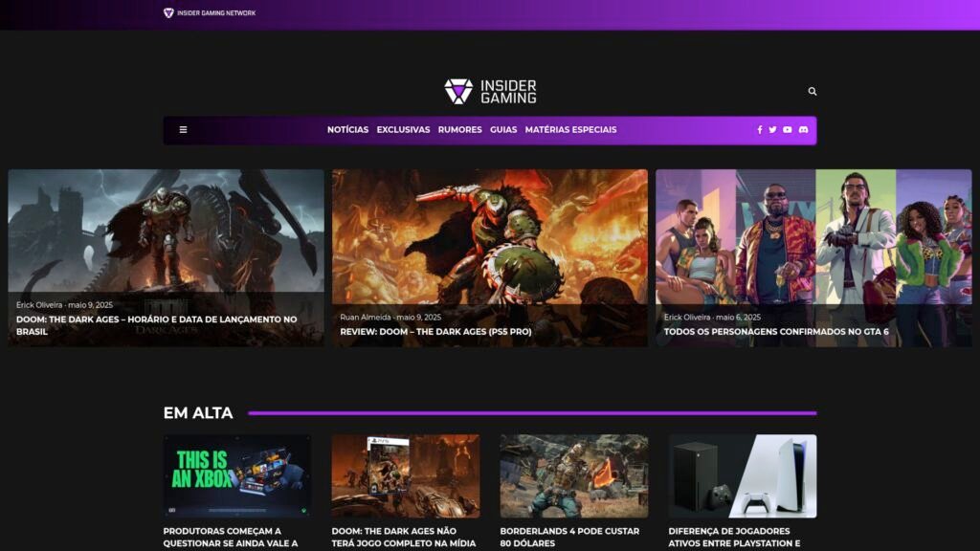Open Matérias Especiais in the nav bar
Screen dimensions: 980x551
pos(570,130)
